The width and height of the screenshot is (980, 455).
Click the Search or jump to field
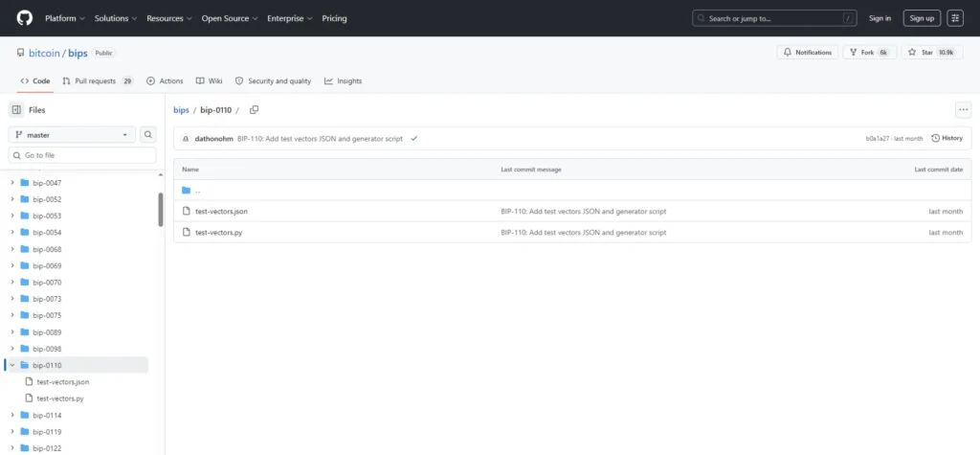pos(773,18)
